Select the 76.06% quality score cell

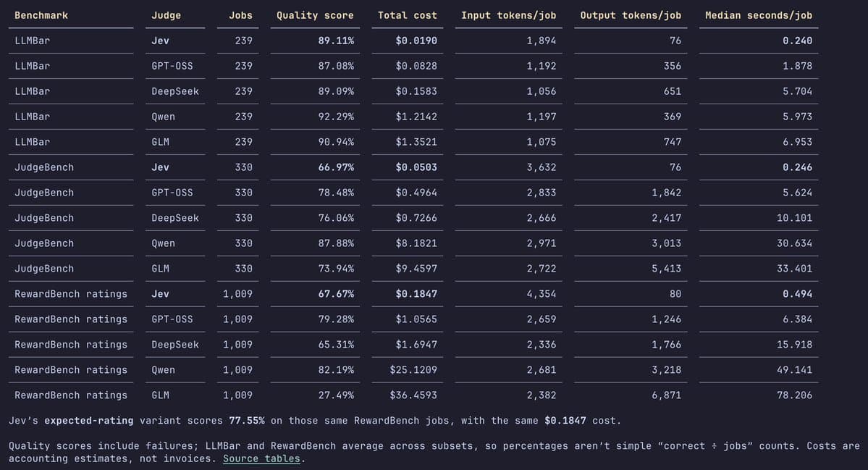336,218
